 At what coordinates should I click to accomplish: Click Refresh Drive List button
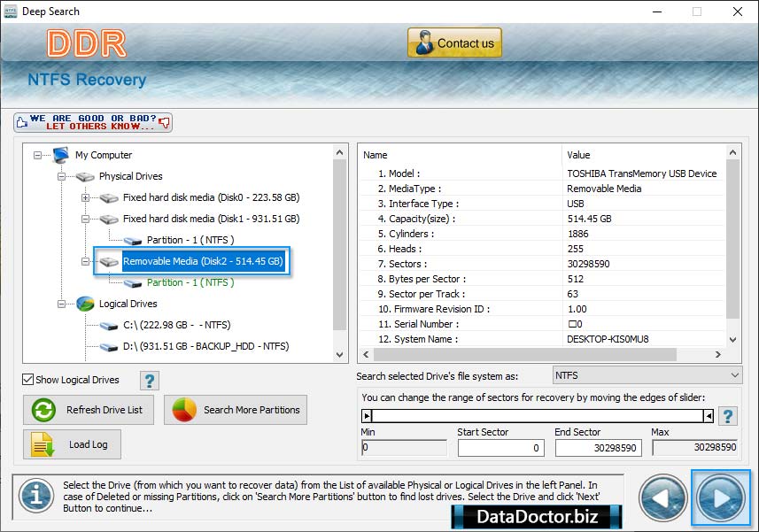point(89,410)
